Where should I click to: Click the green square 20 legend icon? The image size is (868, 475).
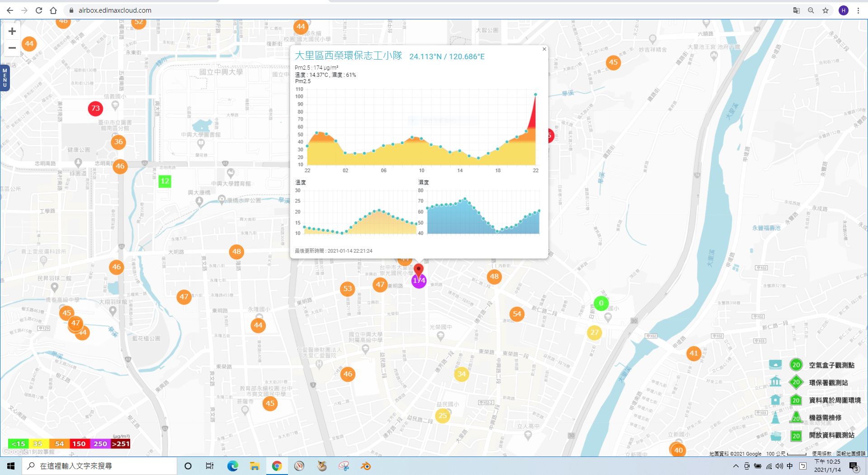pos(796,436)
